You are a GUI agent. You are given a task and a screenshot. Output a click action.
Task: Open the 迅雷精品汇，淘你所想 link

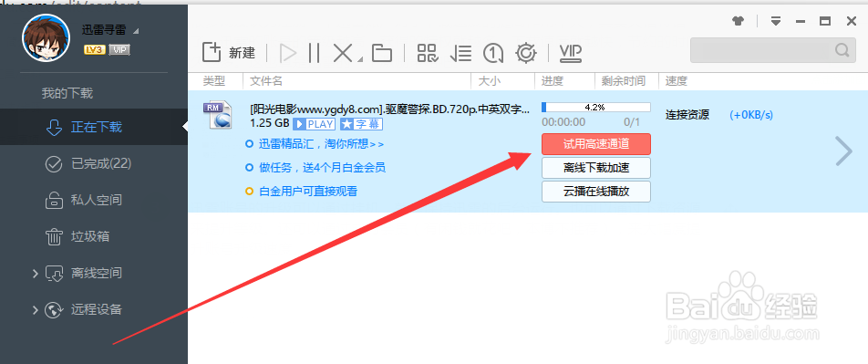click(321, 144)
